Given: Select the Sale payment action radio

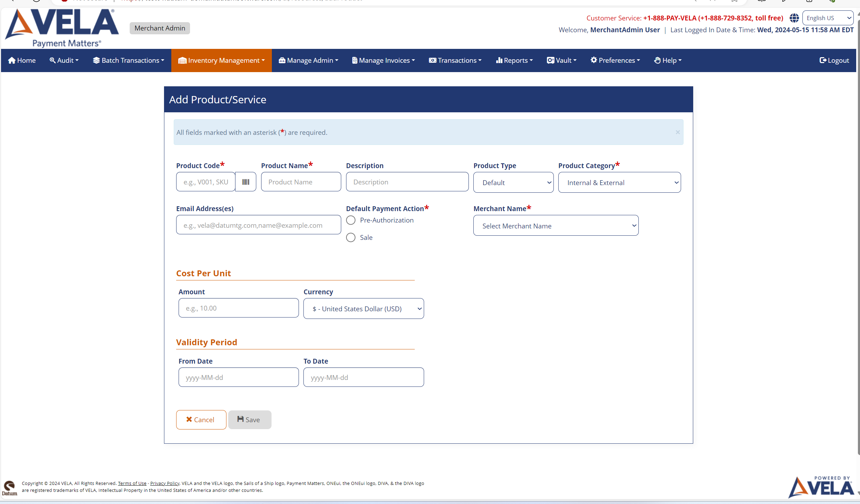Looking at the screenshot, I should [x=351, y=237].
